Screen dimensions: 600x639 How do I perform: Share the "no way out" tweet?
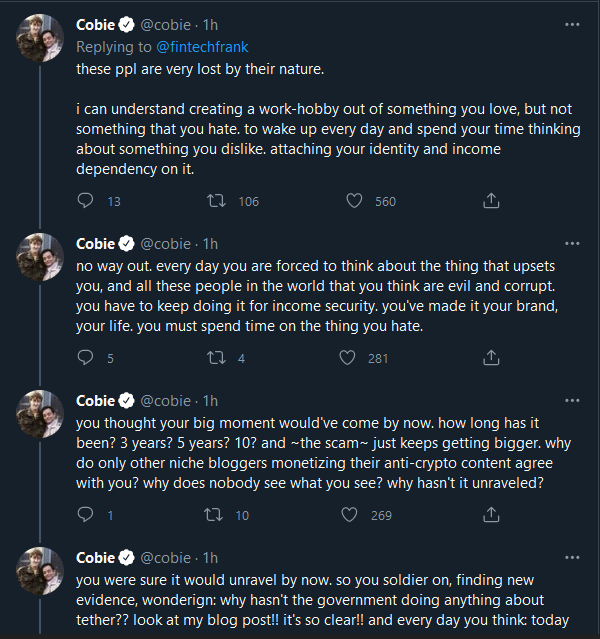tap(491, 358)
